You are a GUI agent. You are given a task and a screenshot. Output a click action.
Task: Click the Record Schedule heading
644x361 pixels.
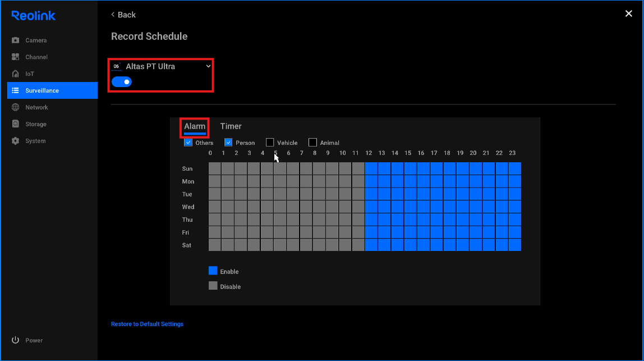pos(149,36)
